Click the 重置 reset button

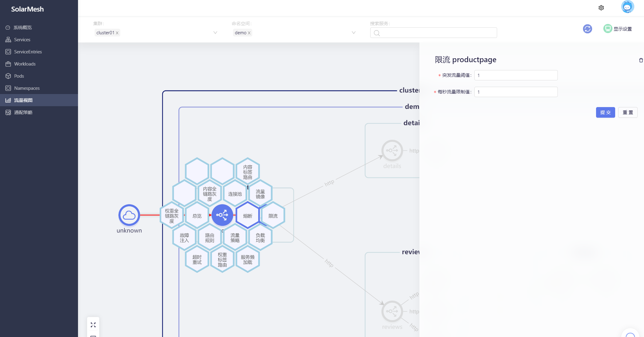point(628,112)
